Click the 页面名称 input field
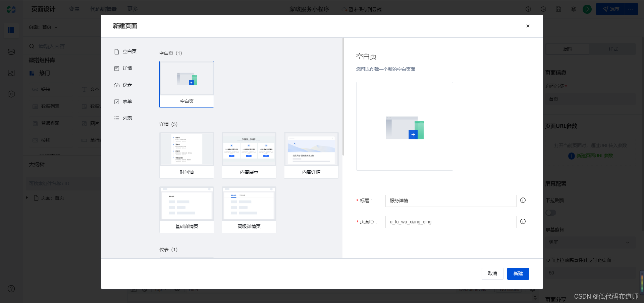644x303 pixels. tap(590, 99)
